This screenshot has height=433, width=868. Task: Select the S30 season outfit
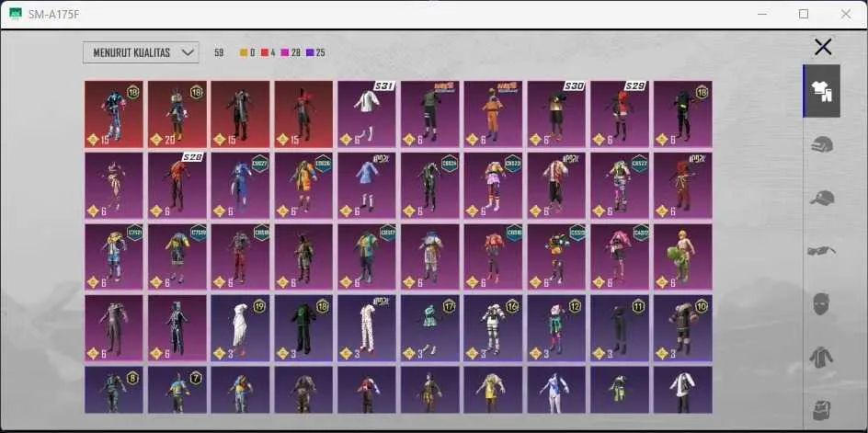[x=556, y=115]
